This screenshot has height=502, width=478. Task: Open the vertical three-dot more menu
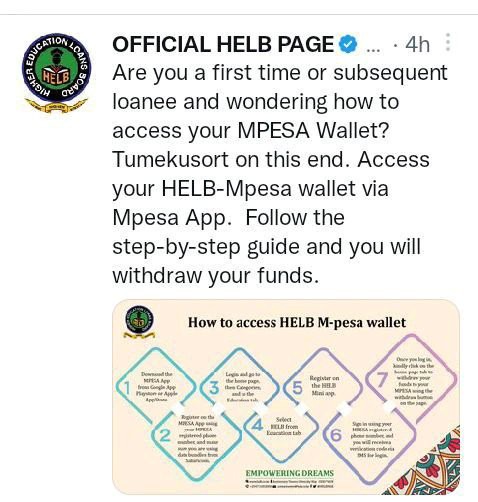448,42
